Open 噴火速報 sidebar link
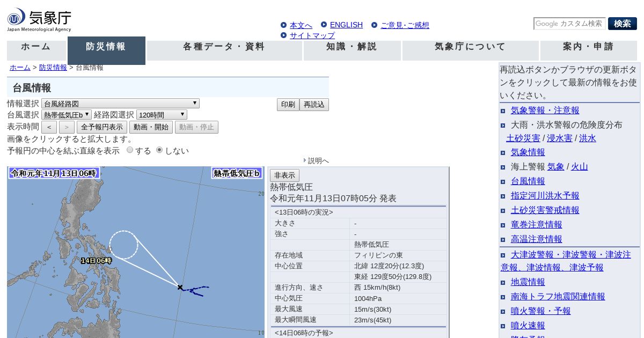Image resolution: width=644 pixels, height=338 pixels. 528,326
